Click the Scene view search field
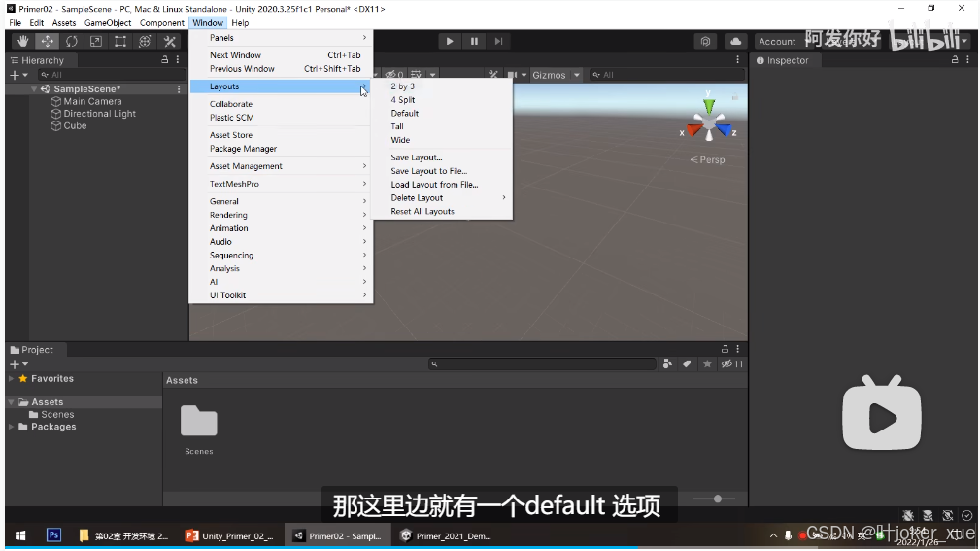980x551 pixels. pyautogui.click(x=667, y=75)
